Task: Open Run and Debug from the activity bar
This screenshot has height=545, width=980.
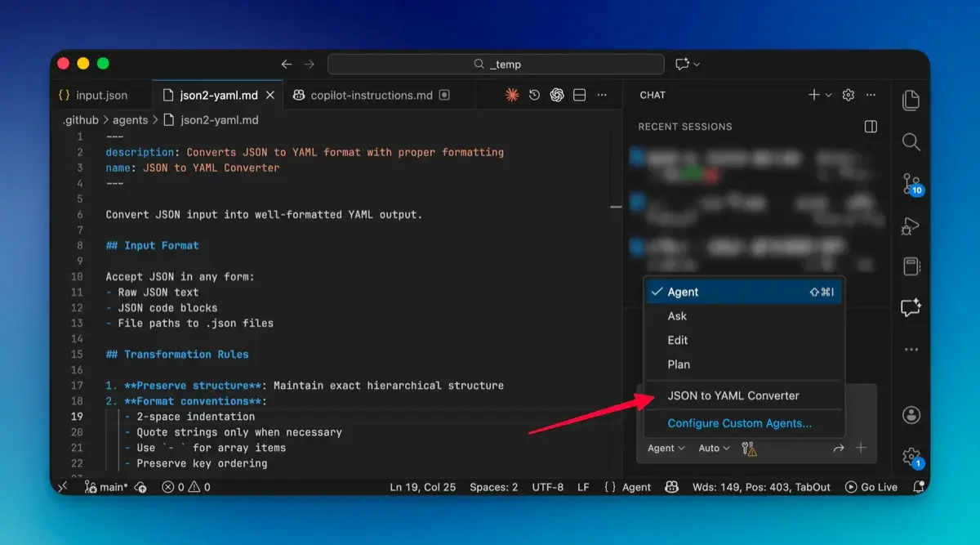Action: pos(911,226)
